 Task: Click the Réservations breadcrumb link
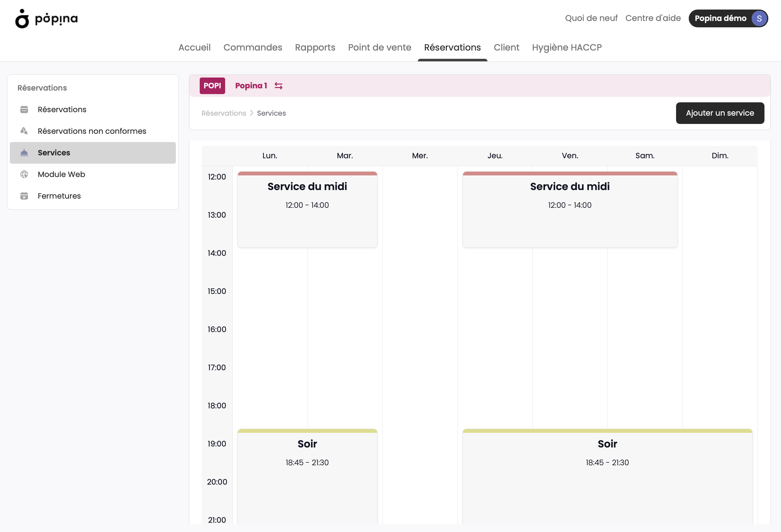224,113
